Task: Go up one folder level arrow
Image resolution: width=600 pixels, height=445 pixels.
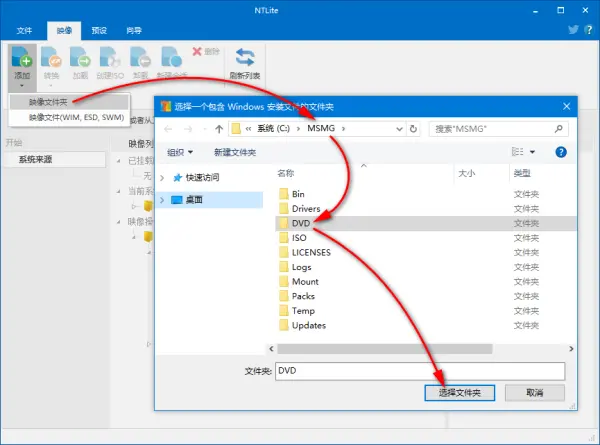Action: tap(219, 129)
